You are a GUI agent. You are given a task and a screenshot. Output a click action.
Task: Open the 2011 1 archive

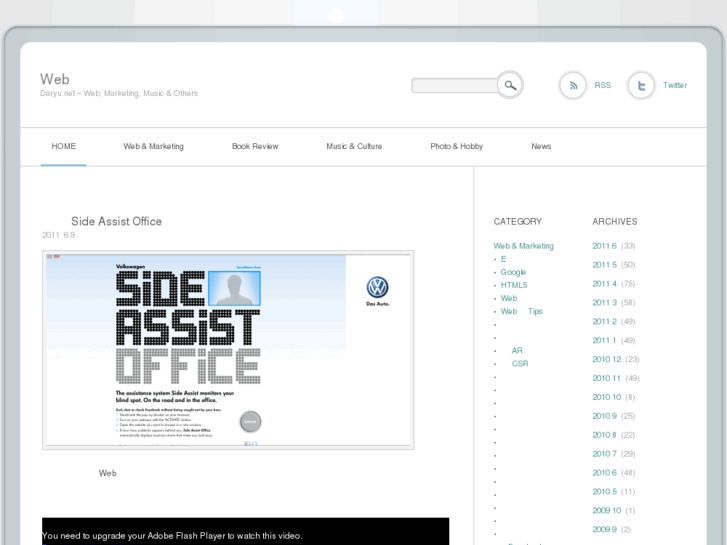click(605, 340)
